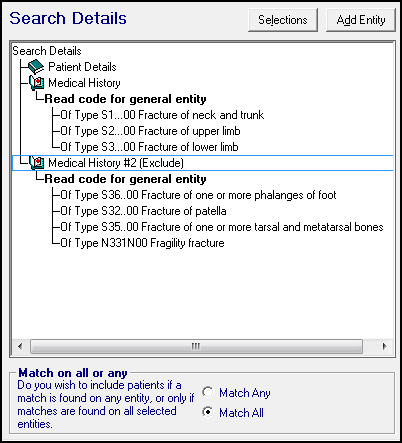Select first Read code for general entity node
The image size is (402, 443).
coord(125,99)
